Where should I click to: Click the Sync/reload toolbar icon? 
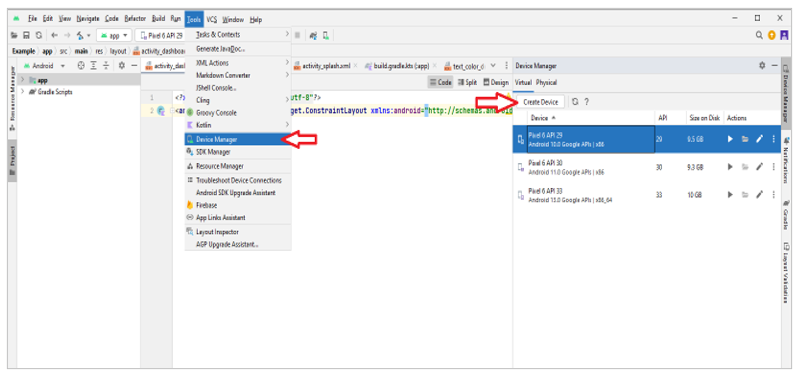coord(38,36)
